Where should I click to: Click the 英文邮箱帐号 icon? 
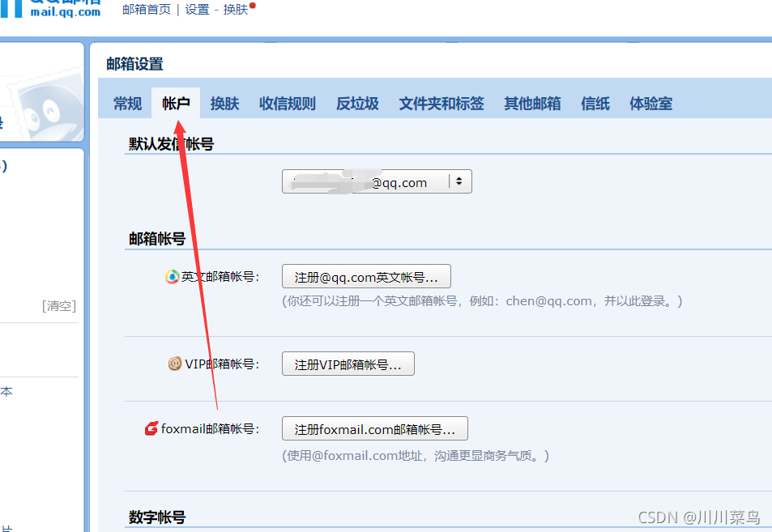coord(172,277)
